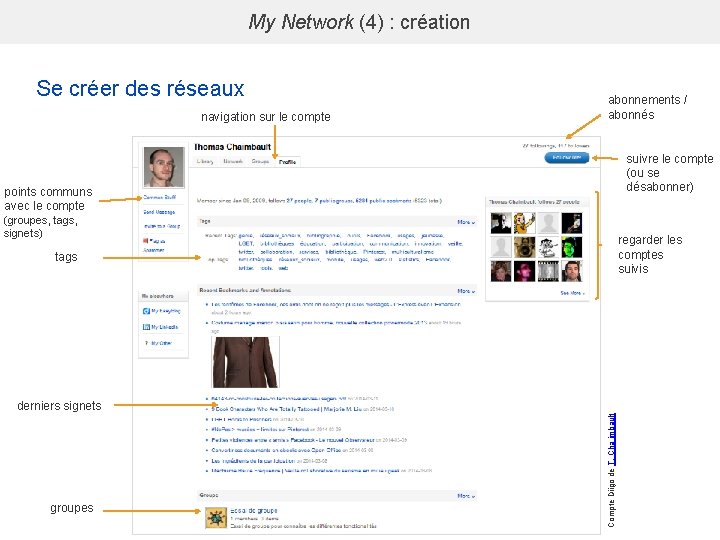This screenshot has height=540, width=720.
Task: Open the sepia camera lens avatar
Action: click(x=524, y=247)
